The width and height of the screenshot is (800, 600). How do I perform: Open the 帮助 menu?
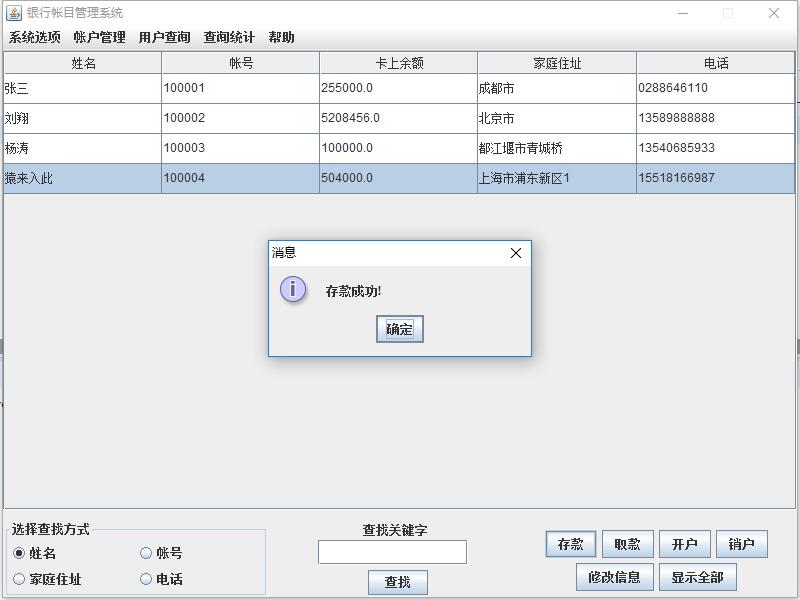(x=281, y=36)
